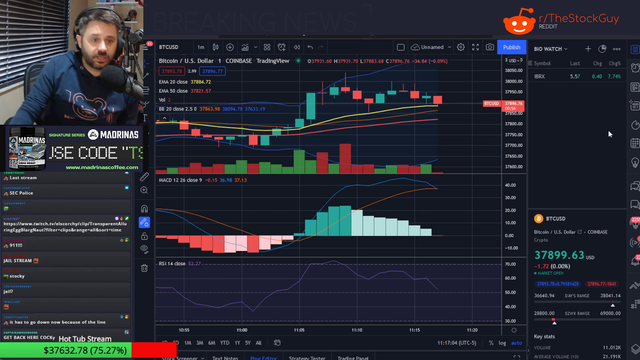Screen dimensions: 640x360
Task: Expand the indicators favorites arrow
Action: tap(256, 47)
